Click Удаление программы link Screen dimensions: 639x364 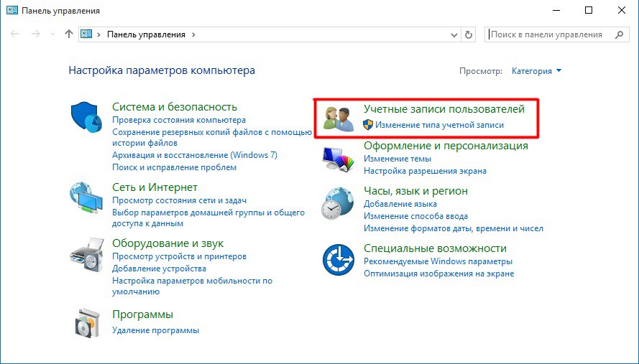[155, 330]
